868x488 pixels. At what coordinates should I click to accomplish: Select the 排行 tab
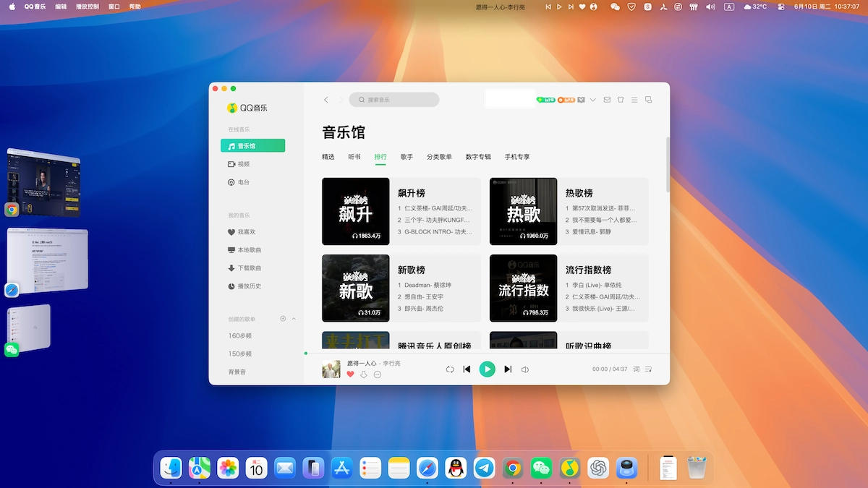380,157
